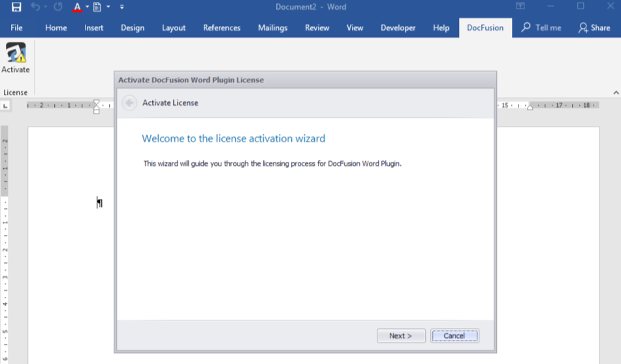The image size is (621, 364).
Task: Redo the last action
Action: [x=58, y=7]
